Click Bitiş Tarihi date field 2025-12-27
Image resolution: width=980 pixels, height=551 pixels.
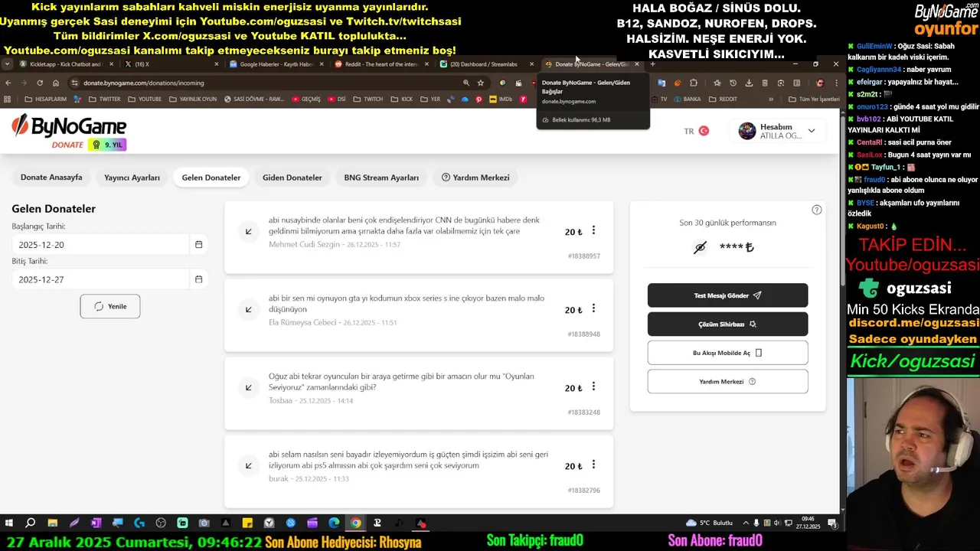[100, 279]
